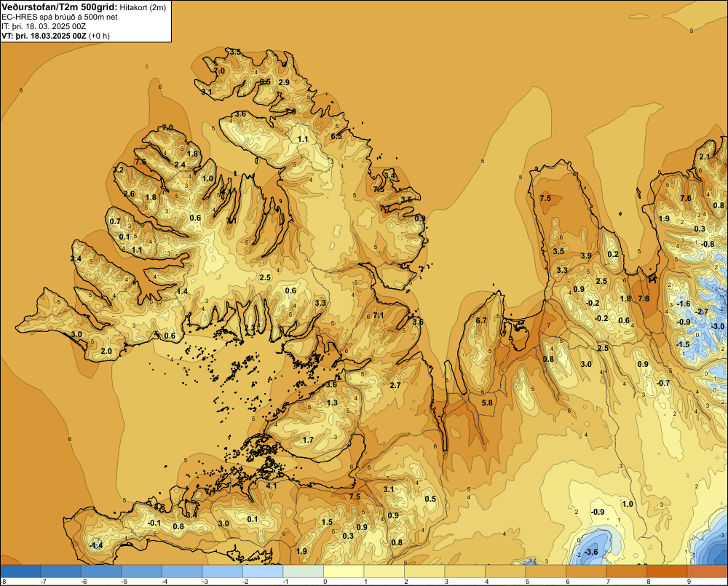
Task: Click legend swatch between -7 and -6
Action: 61,571
